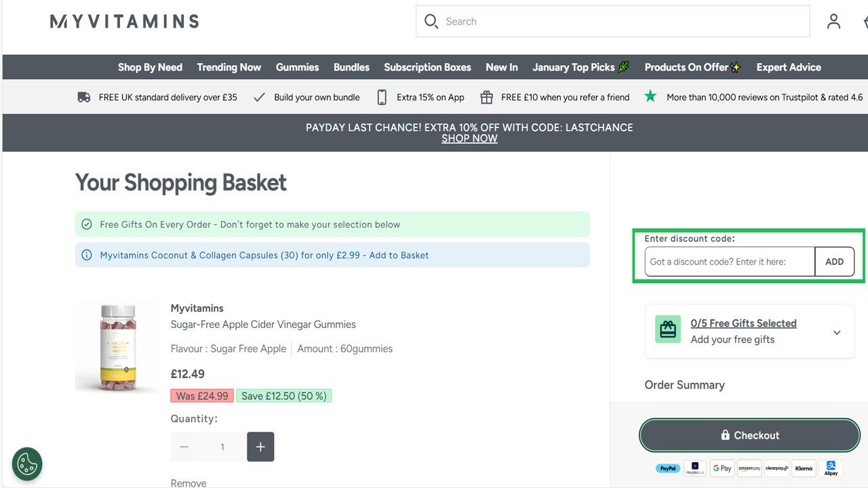
Task: Open the green cookie settings icon
Action: [x=26, y=464]
